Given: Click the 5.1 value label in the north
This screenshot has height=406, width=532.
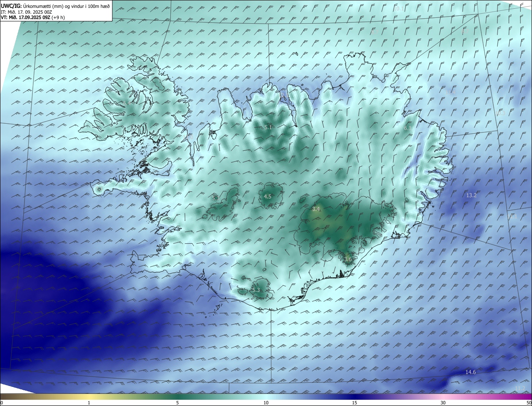Looking at the screenshot, I should [268, 127].
